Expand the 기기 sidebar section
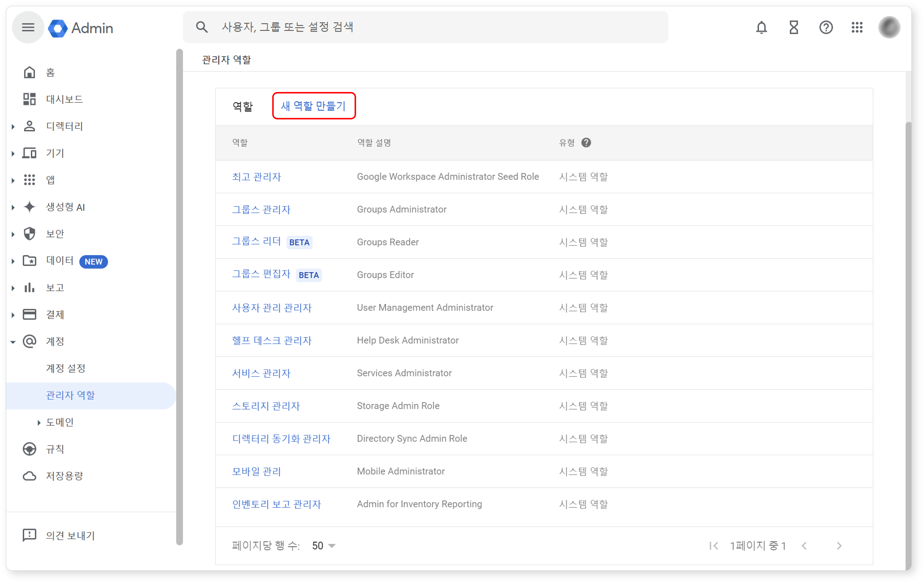 (x=13, y=153)
